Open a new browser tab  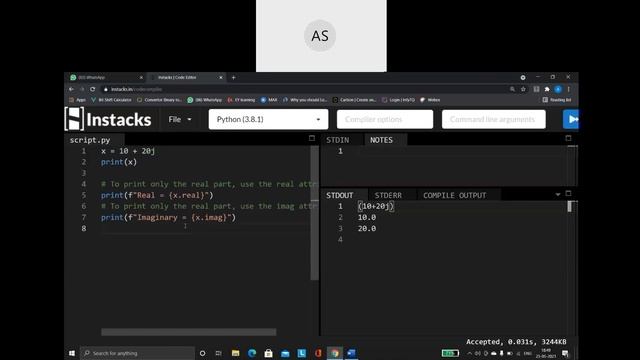pos(233,77)
